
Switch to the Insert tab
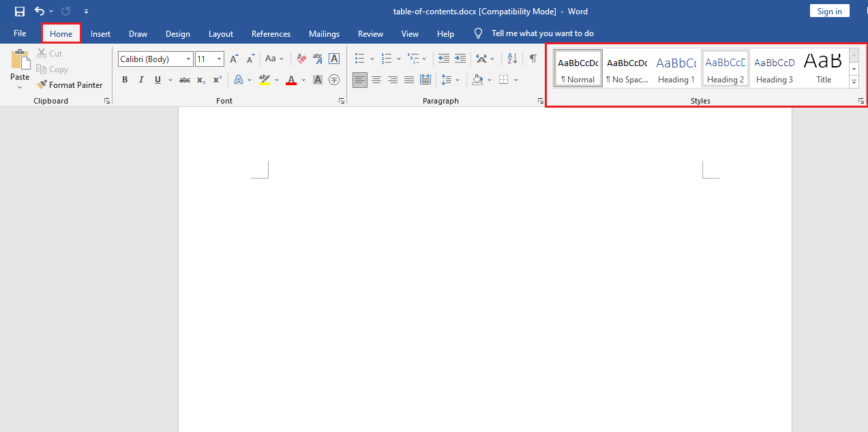(x=101, y=33)
